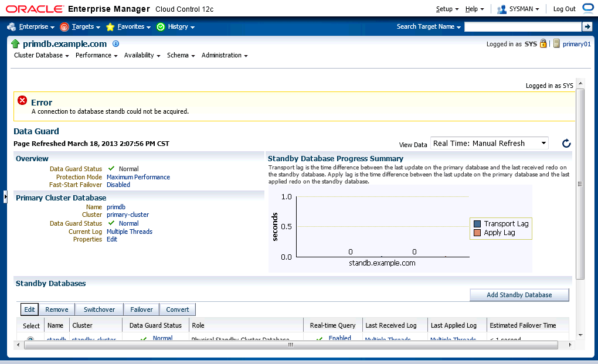Open the Favorites menu
The height and width of the screenshot is (364, 598).
(134, 27)
